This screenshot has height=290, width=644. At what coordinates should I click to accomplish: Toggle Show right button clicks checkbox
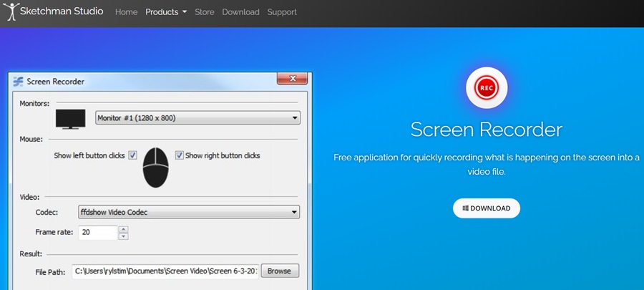click(x=179, y=155)
